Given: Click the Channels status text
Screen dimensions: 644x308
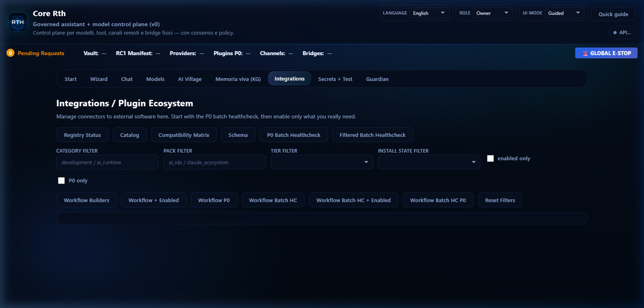Looking at the screenshot, I should point(277,53).
